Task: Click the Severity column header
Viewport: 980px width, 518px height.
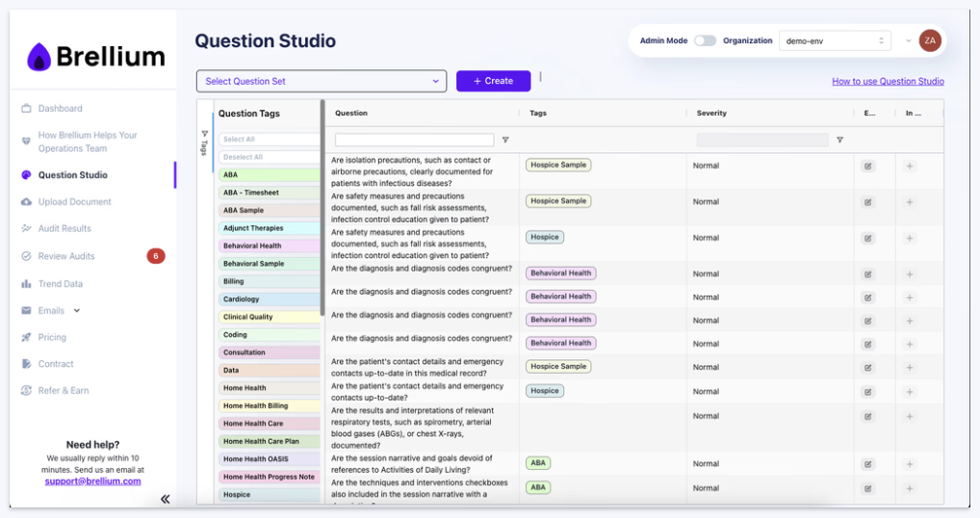Action: (711, 113)
